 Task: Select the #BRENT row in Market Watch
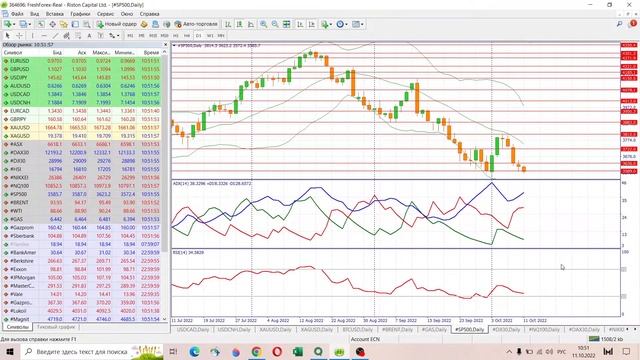[x=82, y=202]
